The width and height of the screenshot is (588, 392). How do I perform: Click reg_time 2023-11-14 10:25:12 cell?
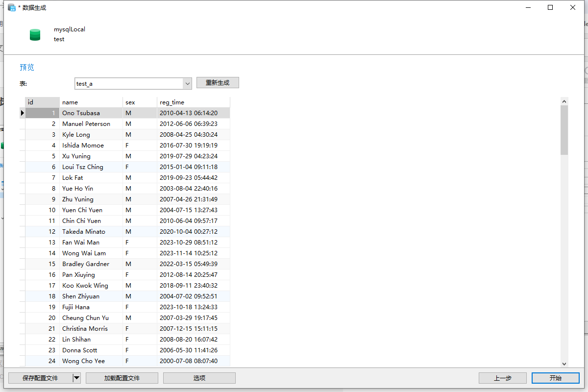point(194,253)
